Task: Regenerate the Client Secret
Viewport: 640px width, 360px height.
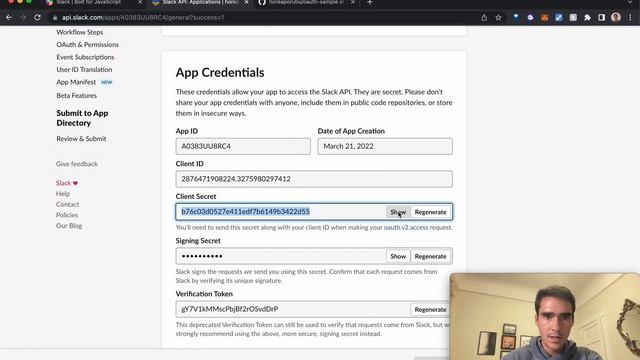Action: pyautogui.click(x=430, y=212)
